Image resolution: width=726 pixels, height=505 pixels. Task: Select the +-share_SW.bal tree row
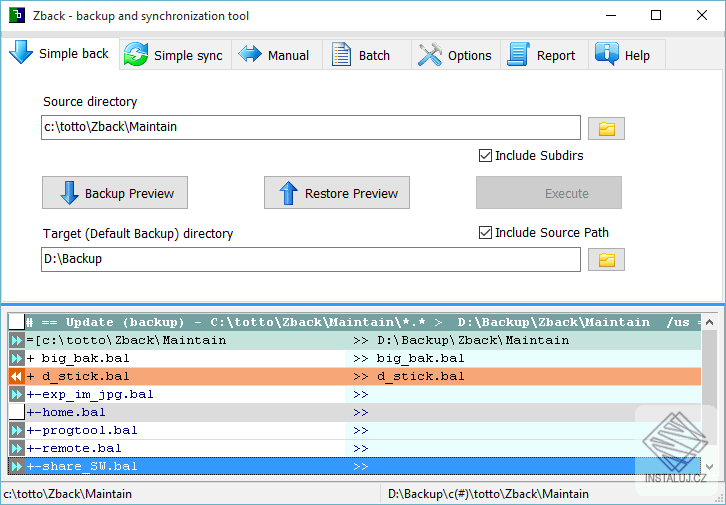[x=354, y=466]
